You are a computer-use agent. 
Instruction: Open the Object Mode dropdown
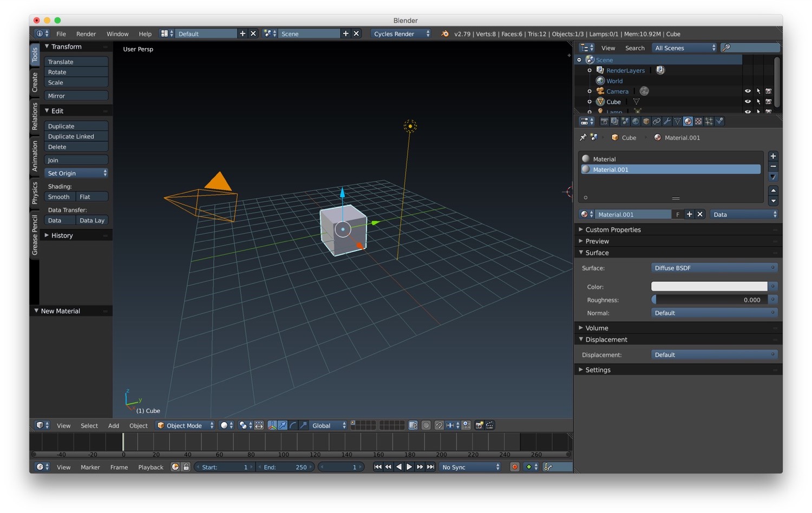[x=185, y=425]
